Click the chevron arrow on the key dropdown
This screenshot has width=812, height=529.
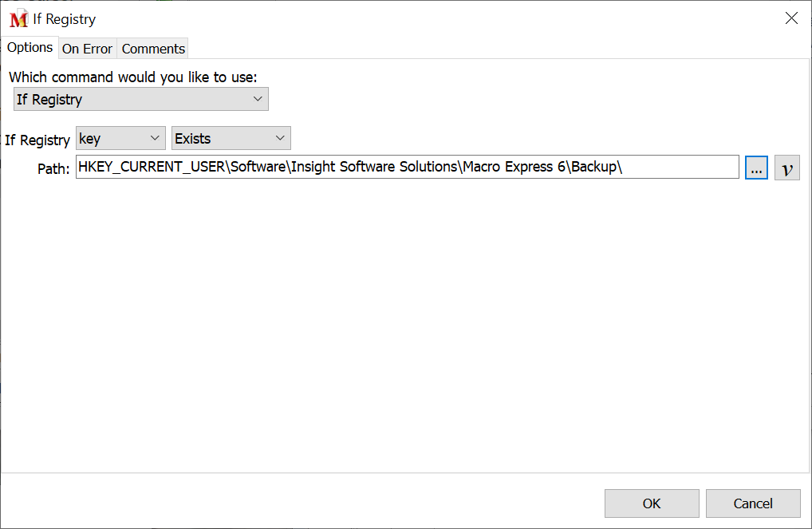[155, 139]
